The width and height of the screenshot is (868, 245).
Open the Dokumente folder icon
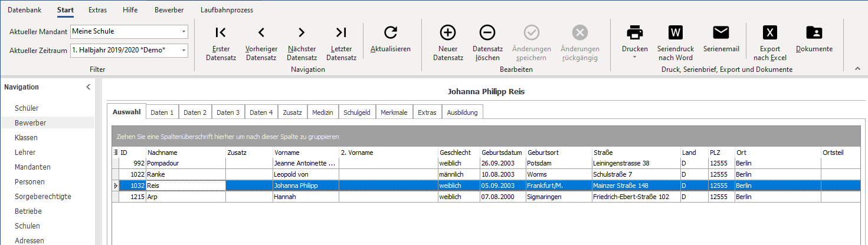pos(814,32)
